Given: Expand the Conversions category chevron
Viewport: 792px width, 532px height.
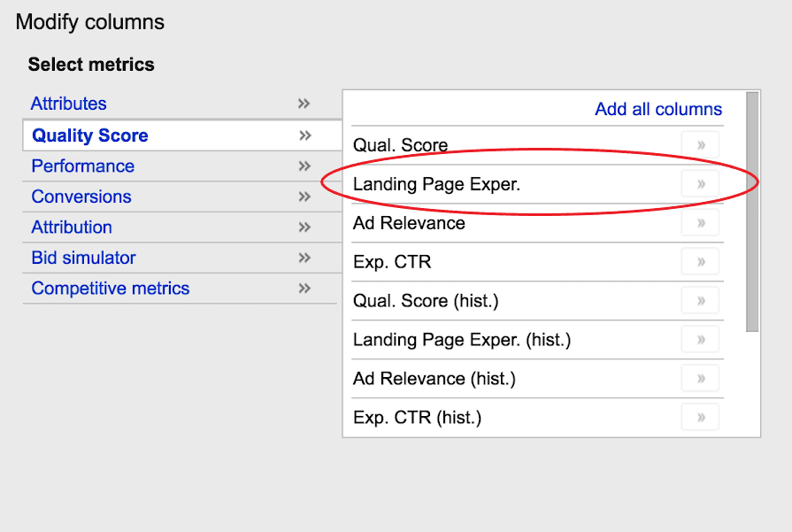Looking at the screenshot, I should tap(304, 197).
